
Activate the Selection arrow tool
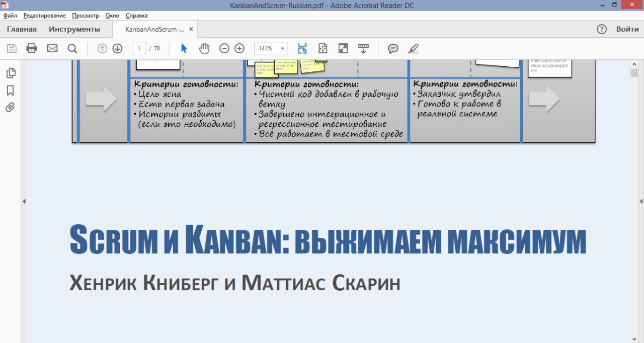[x=184, y=48]
